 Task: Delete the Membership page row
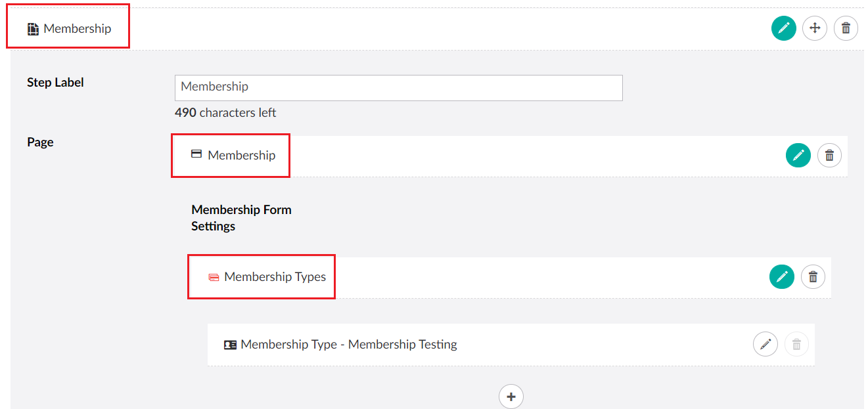pos(829,156)
